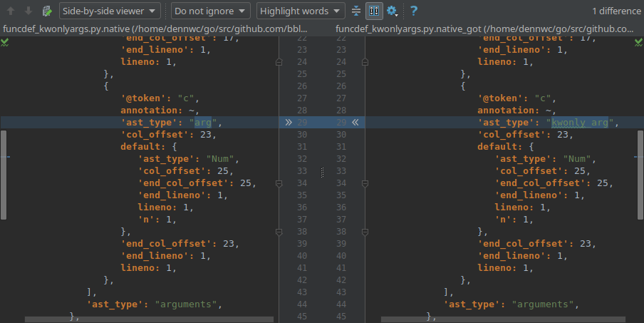
Task: Click right pane green checkmark status icon
Action: (x=639, y=42)
